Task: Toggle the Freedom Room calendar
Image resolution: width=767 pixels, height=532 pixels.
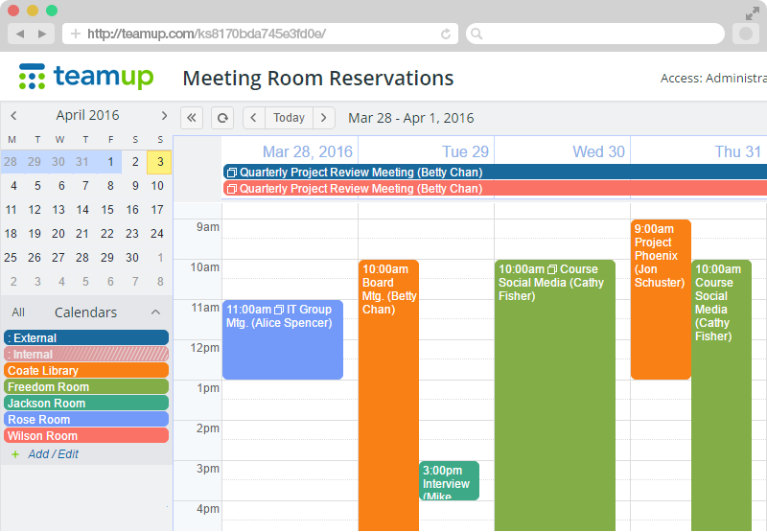Action: coord(86,386)
